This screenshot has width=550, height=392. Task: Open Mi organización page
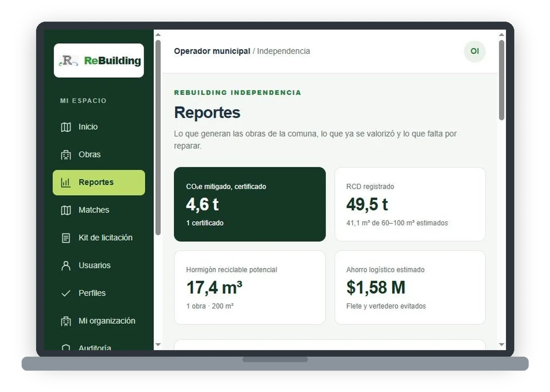coord(99,321)
